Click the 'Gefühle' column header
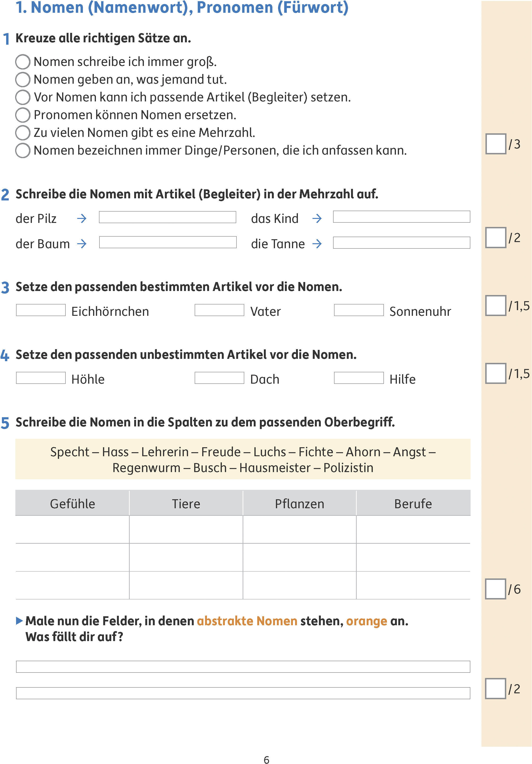The height and width of the screenshot is (764, 532). pos(73,503)
